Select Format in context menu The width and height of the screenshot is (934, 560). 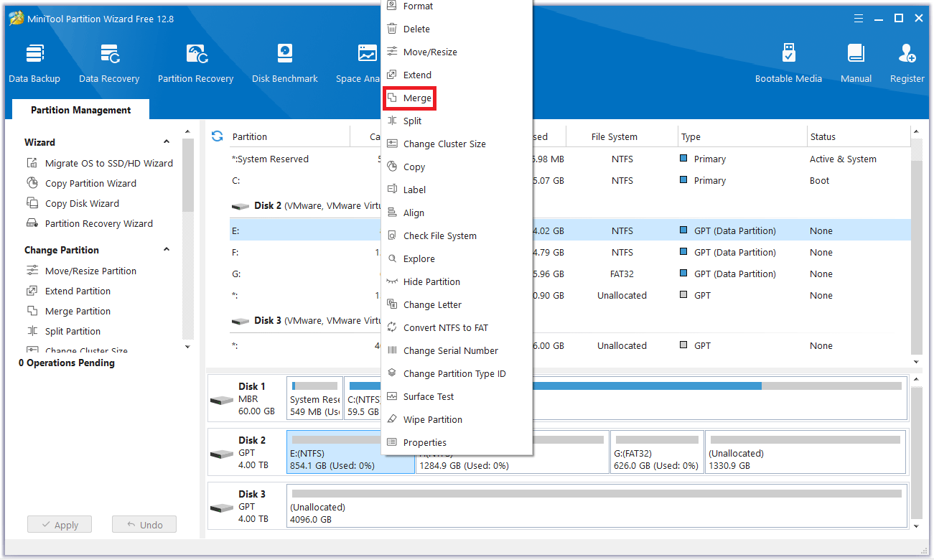pos(457,6)
